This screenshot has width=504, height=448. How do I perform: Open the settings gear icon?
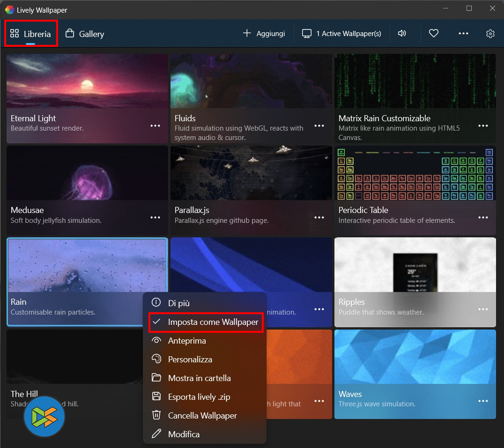point(490,34)
